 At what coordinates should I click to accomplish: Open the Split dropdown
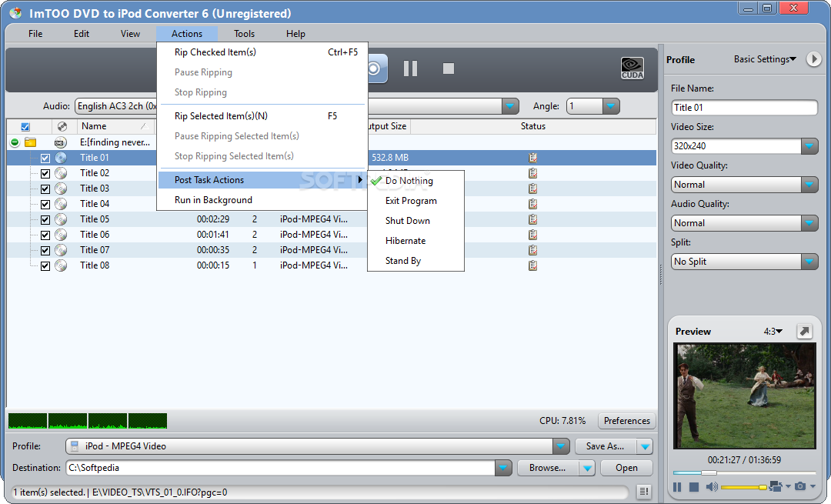point(809,262)
